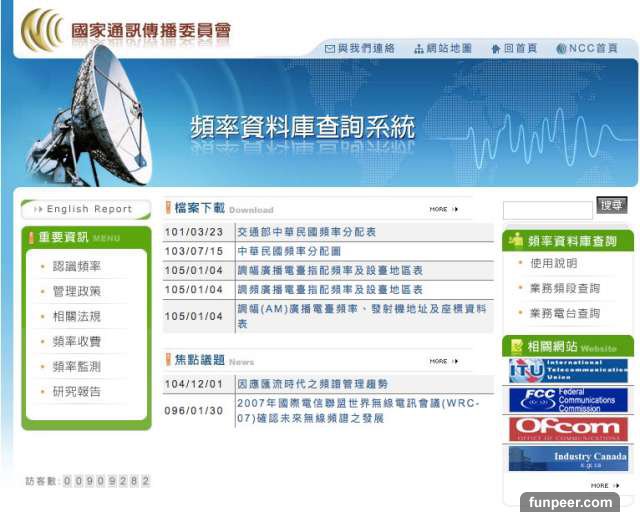Click the home icon for 回首頁

496,49
